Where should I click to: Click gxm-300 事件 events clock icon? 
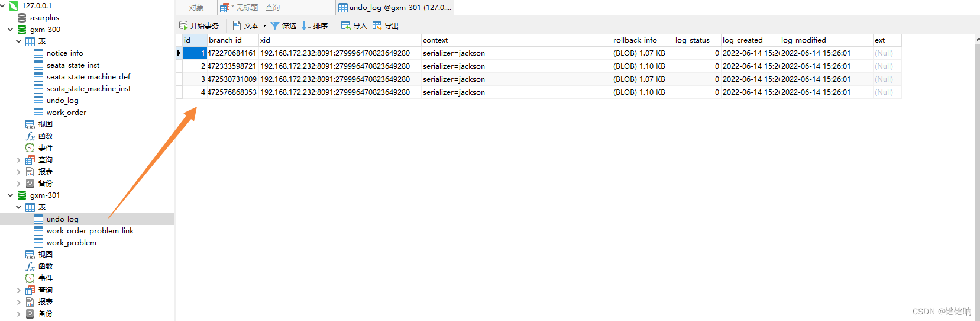tap(30, 148)
